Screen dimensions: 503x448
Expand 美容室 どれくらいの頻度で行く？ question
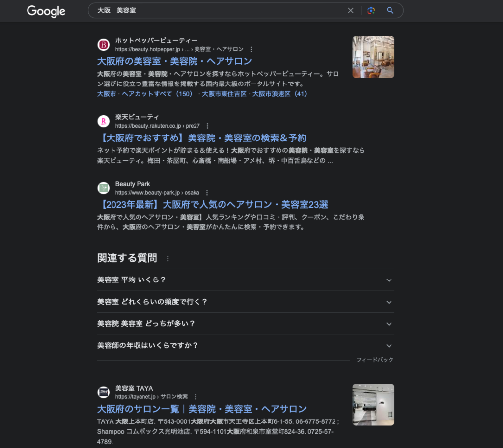click(246, 302)
